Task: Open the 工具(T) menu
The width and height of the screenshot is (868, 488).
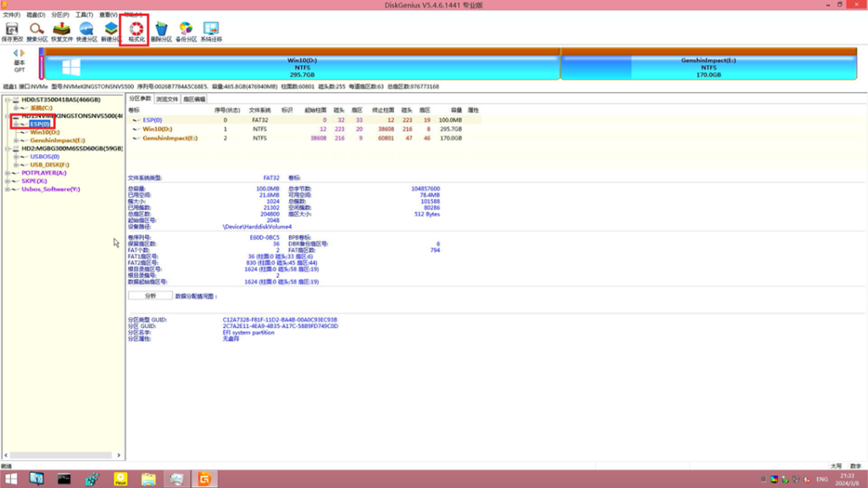Action: pyautogui.click(x=84, y=15)
